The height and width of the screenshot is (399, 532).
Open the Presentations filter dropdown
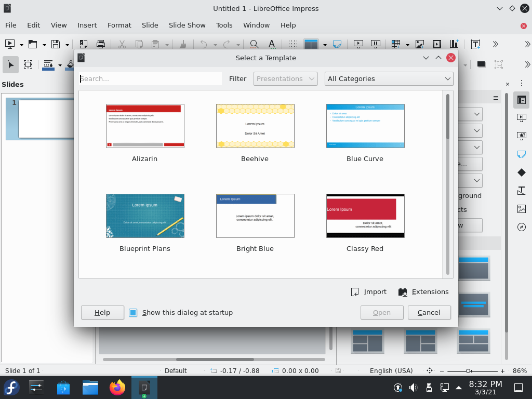[285, 79]
